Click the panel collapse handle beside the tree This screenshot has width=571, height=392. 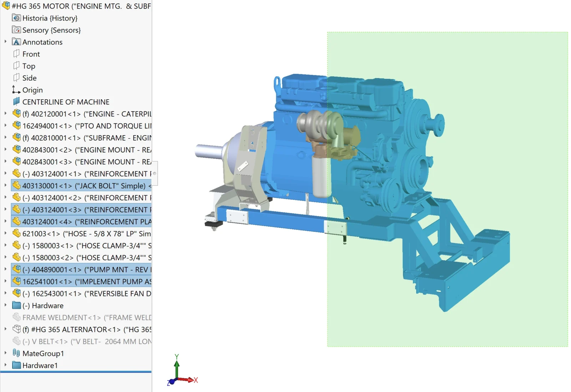pyautogui.click(x=155, y=174)
